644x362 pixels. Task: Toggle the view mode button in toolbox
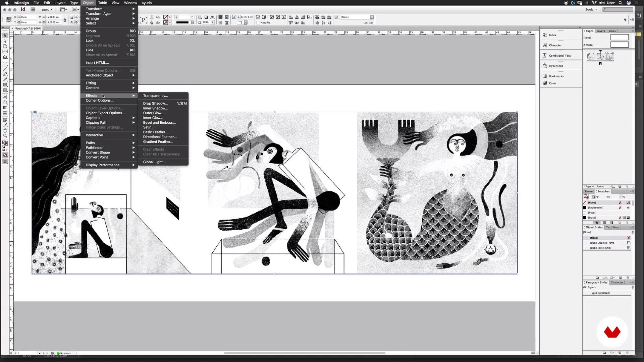[5, 162]
